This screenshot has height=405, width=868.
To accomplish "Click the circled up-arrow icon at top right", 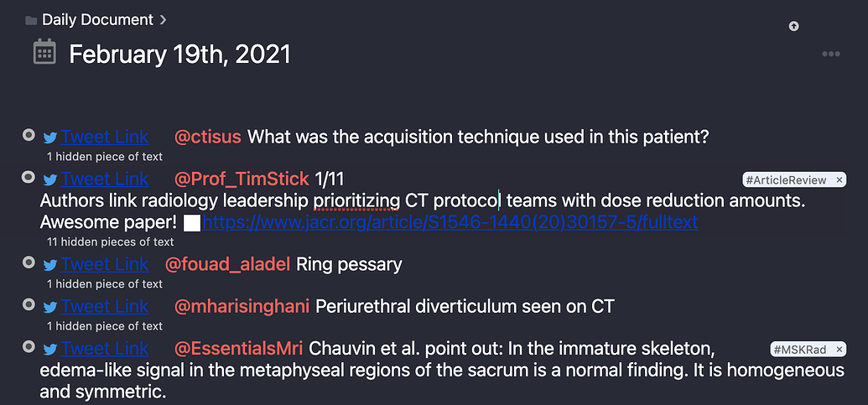I will tap(794, 27).
